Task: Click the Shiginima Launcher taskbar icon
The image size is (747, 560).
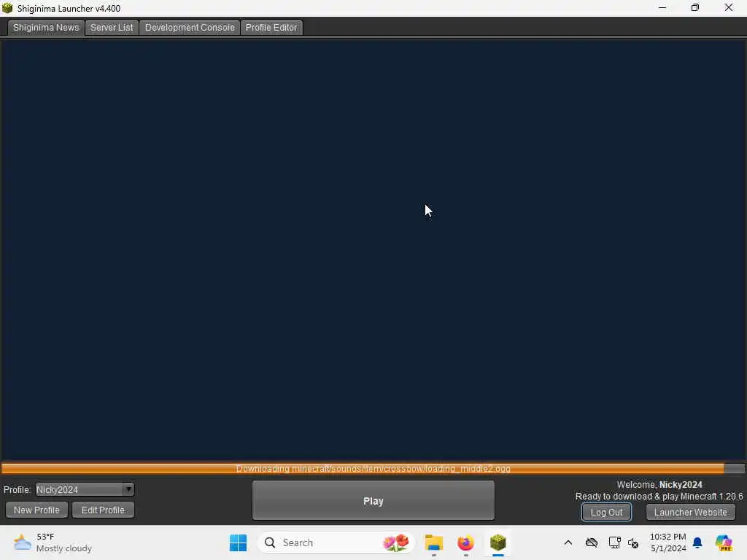Action: point(498,542)
